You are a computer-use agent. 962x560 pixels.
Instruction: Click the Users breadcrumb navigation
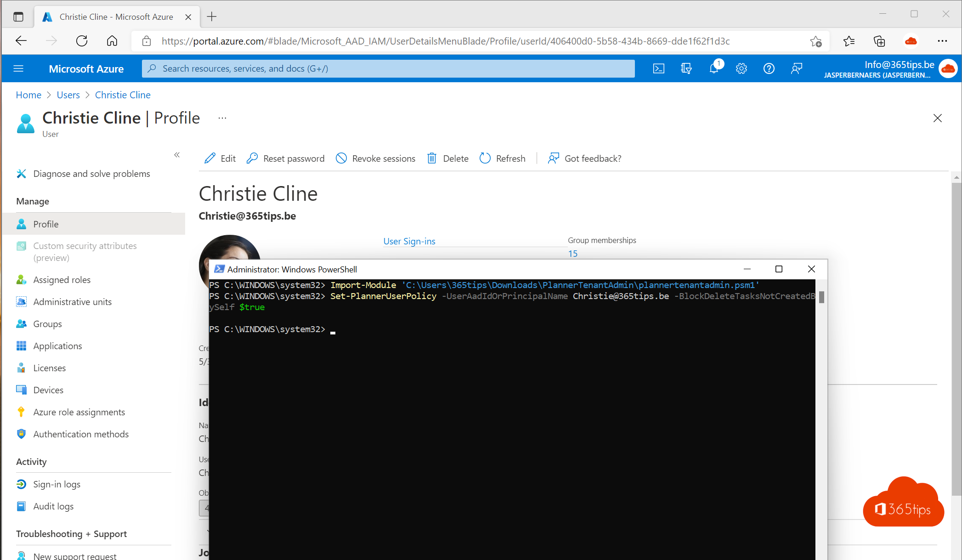(69, 95)
